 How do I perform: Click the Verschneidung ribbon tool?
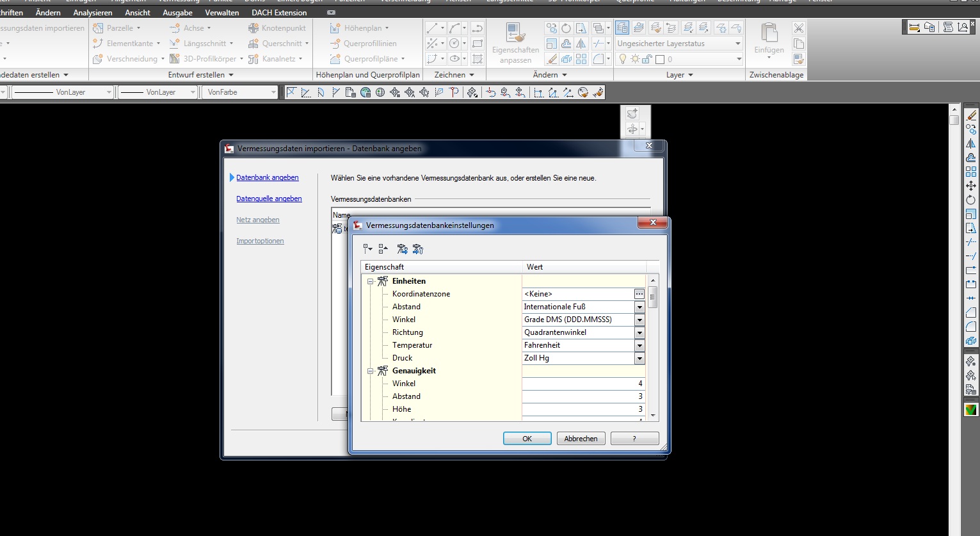point(128,59)
